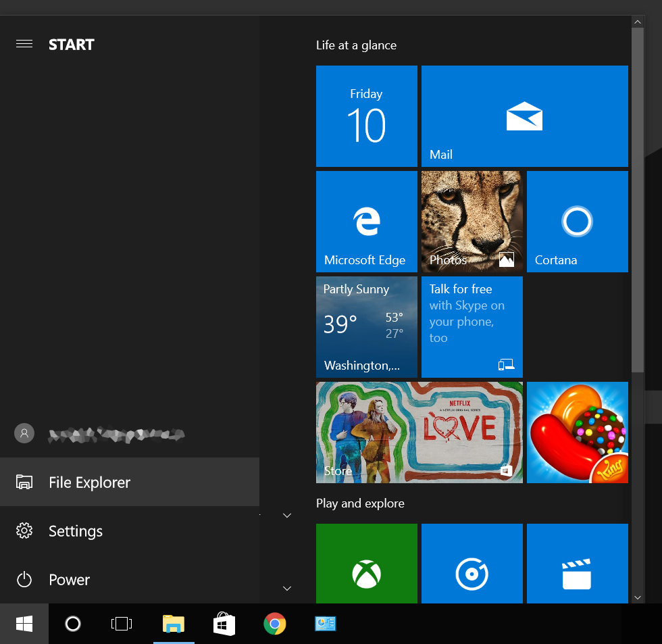Select the 'Life at a glance' group header
This screenshot has height=644, width=662.
point(357,45)
